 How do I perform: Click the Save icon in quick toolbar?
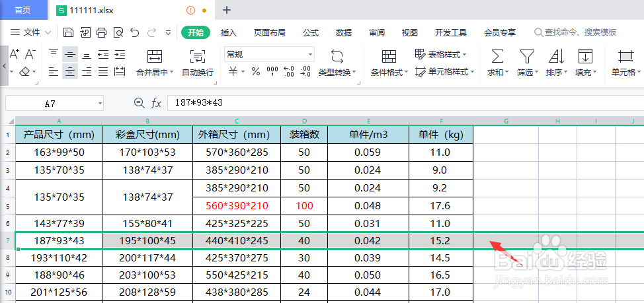pyautogui.click(x=69, y=32)
